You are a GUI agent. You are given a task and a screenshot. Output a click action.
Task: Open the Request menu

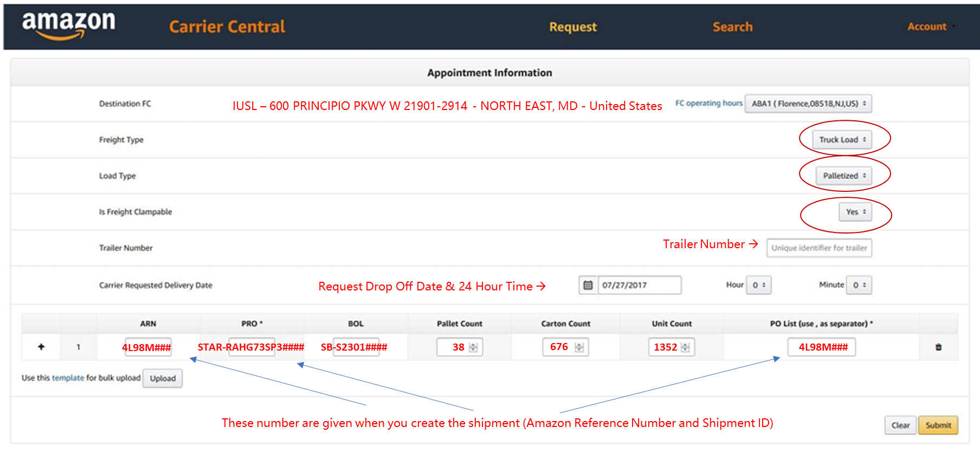click(x=573, y=27)
